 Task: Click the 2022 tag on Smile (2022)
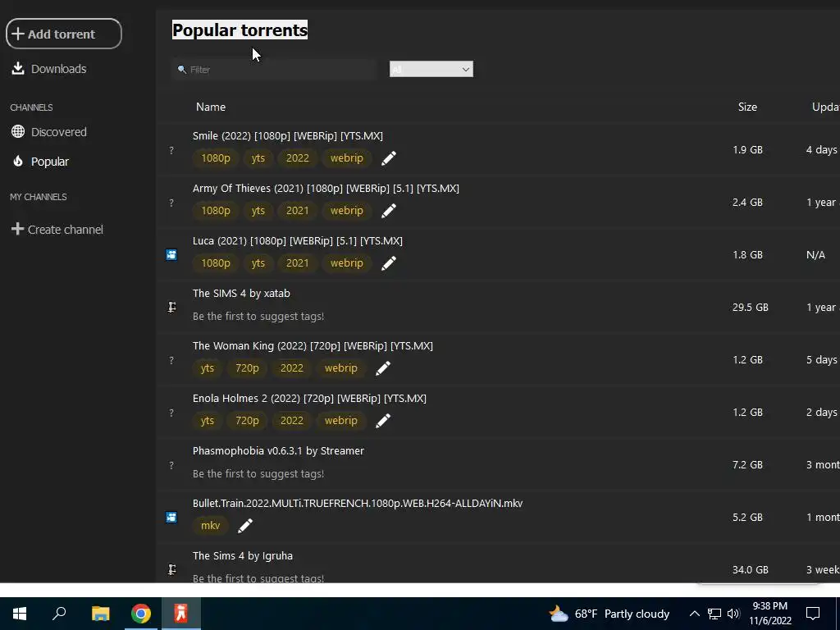point(297,158)
